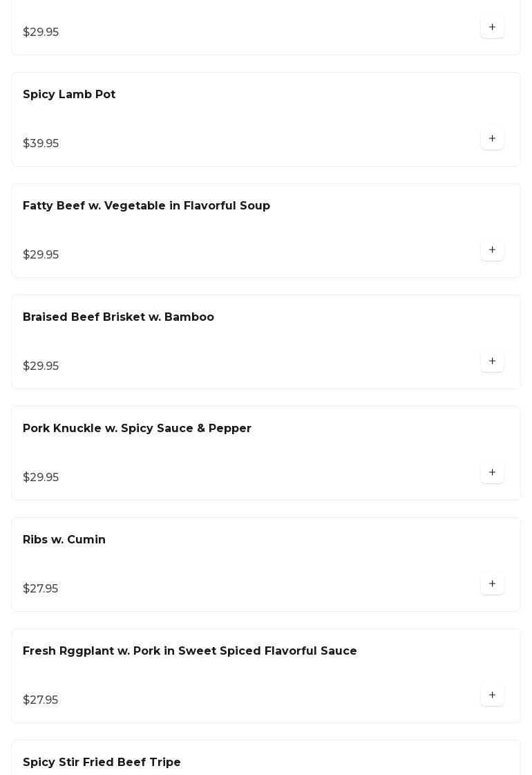Add the topmost $29.95 item with plus
The width and height of the screenshot is (532, 775).
(x=492, y=27)
